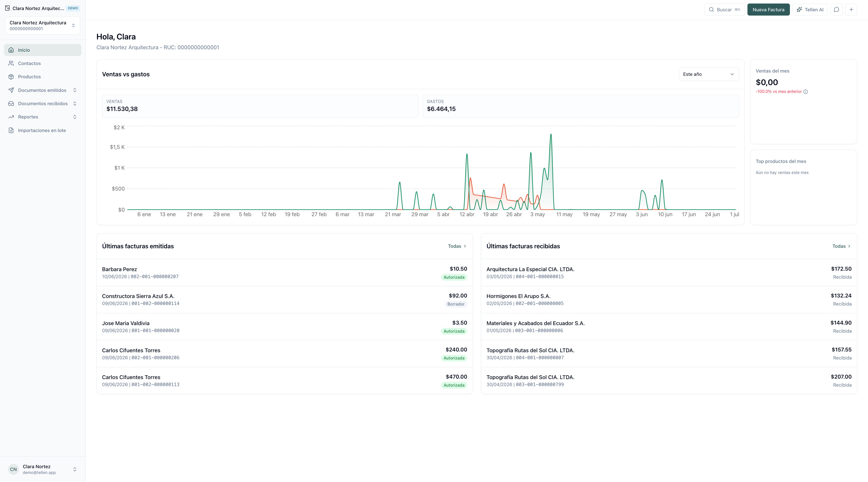Image resolution: width=868 pixels, height=482 pixels.
Task: Click Todas link in facturas emitidas
Action: coord(457,246)
